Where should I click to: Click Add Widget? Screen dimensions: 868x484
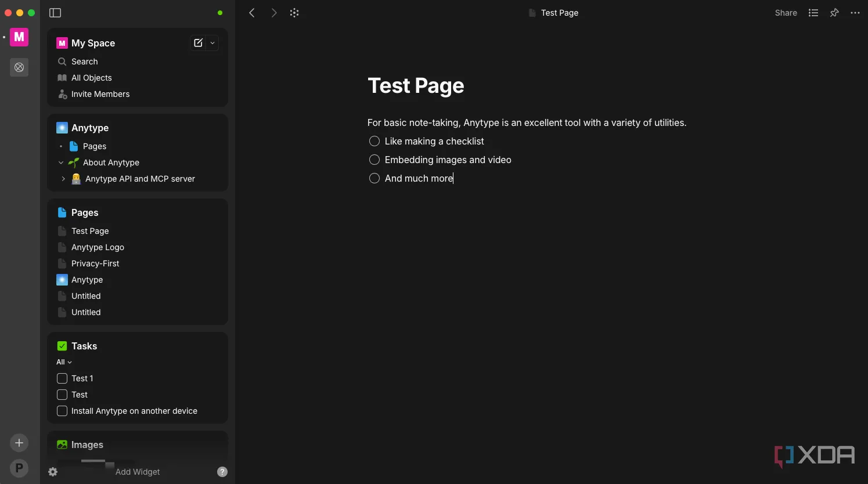pos(138,472)
